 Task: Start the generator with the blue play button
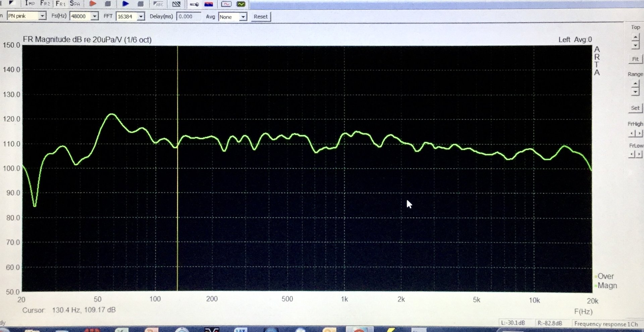point(125,4)
